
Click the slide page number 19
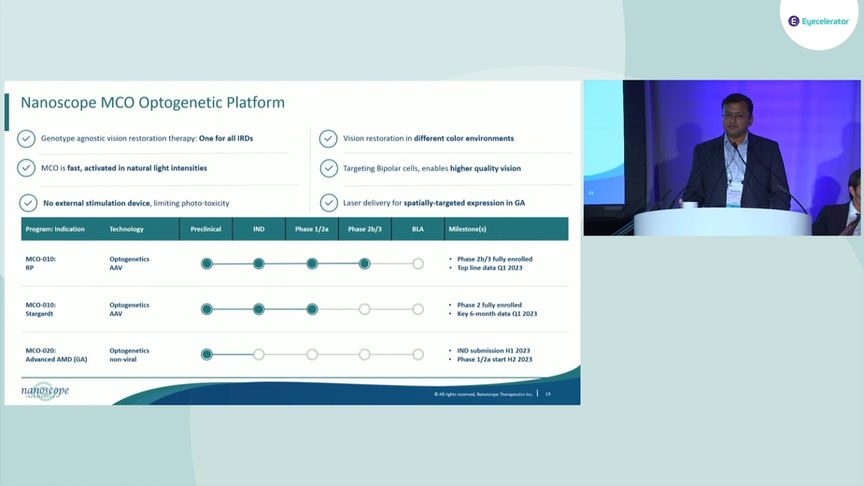point(548,394)
